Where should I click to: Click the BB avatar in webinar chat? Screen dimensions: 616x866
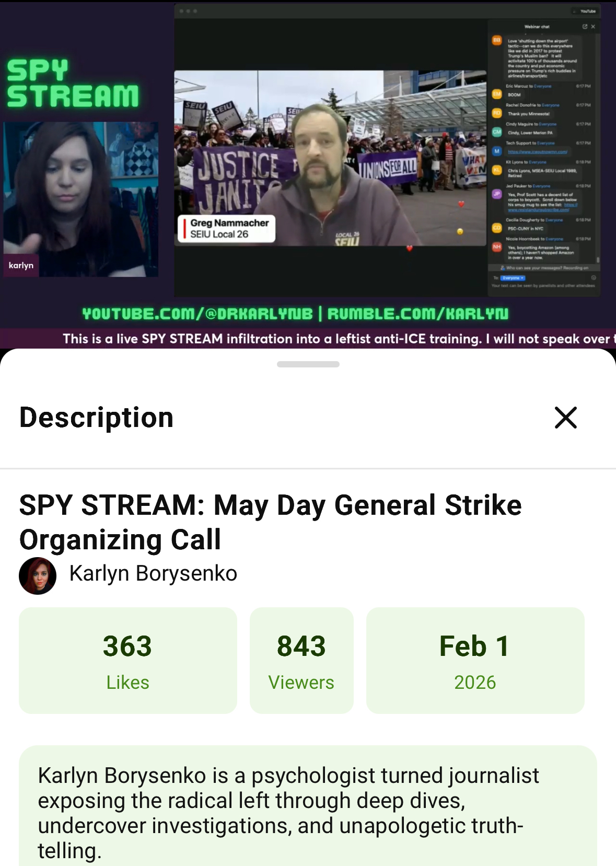coord(497,40)
